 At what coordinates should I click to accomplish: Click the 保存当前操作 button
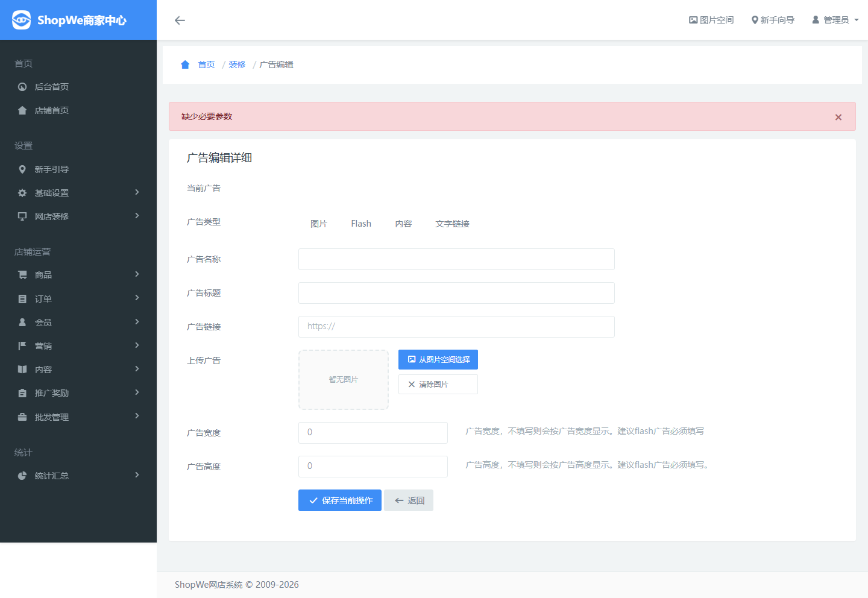click(340, 500)
